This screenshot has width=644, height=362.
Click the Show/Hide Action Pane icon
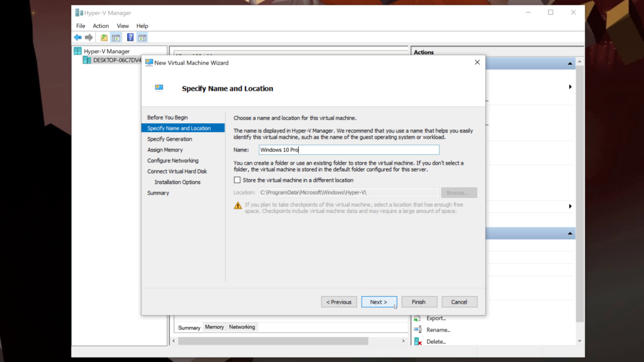pyautogui.click(x=142, y=38)
